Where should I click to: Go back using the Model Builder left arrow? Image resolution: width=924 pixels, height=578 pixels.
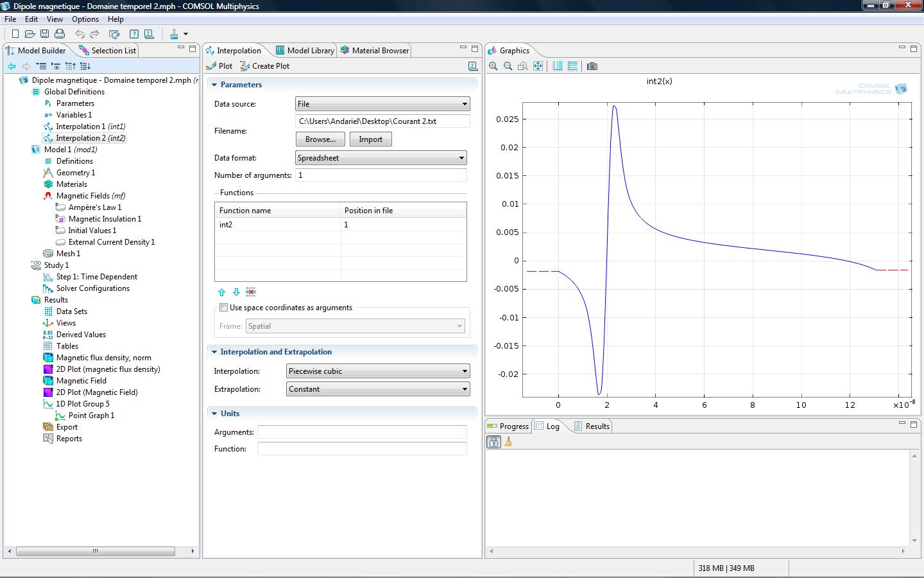click(x=12, y=66)
